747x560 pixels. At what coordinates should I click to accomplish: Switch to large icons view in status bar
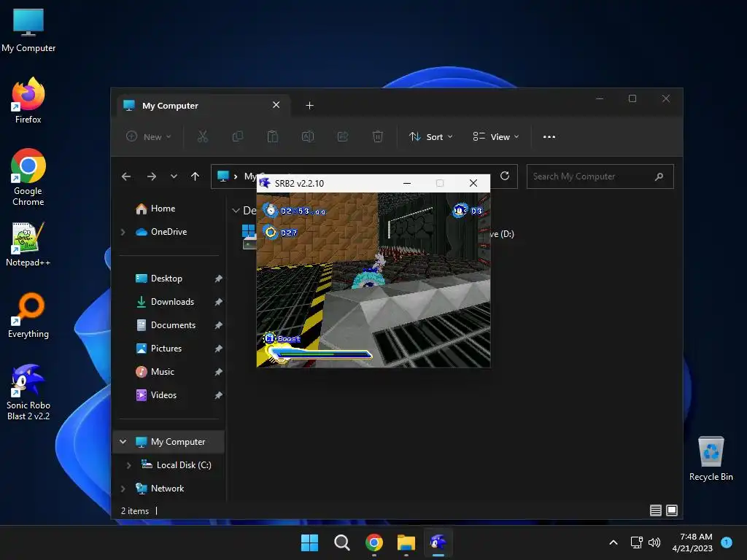[x=672, y=510]
